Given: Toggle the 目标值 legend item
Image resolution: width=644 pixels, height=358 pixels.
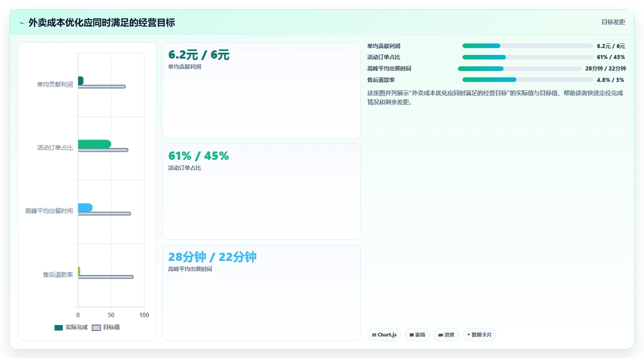Looking at the screenshot, I should 106,327.
